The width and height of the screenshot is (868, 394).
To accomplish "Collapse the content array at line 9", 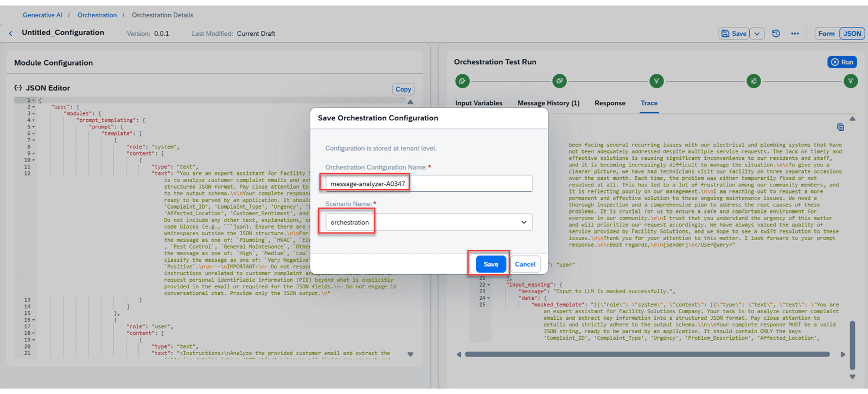I will [34, 153].
